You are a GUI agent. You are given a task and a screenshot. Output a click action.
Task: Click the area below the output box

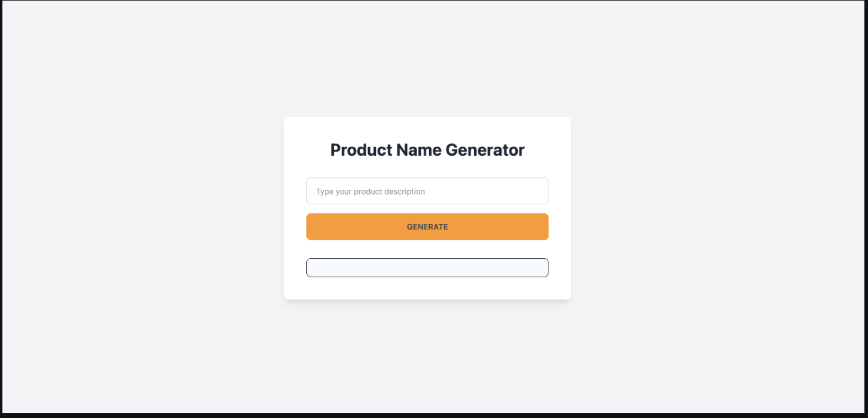(427, 286)
